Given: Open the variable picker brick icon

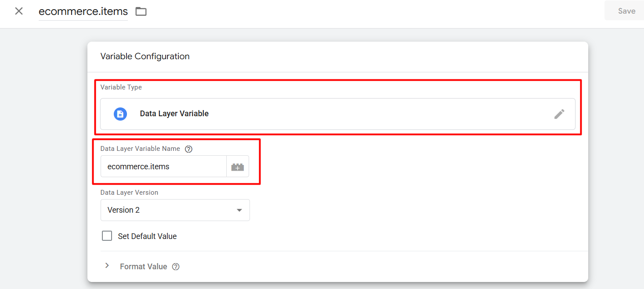Looking at the screenshot, I should coord(237,167).
